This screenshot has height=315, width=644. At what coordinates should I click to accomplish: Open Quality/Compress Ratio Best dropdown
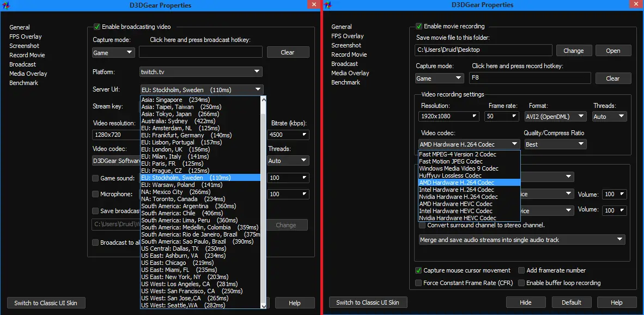[555, 144]
